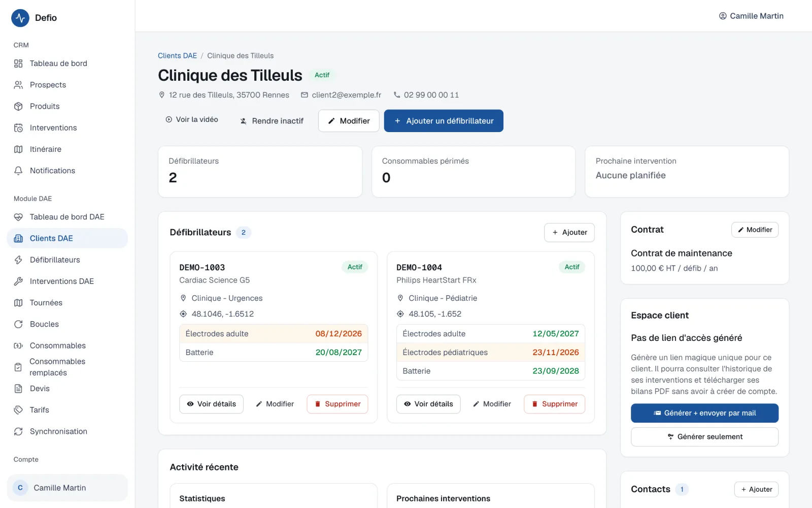Click the pencil Modifier for DEMO-1003
The image size is (812, 508).
[275, 404]
